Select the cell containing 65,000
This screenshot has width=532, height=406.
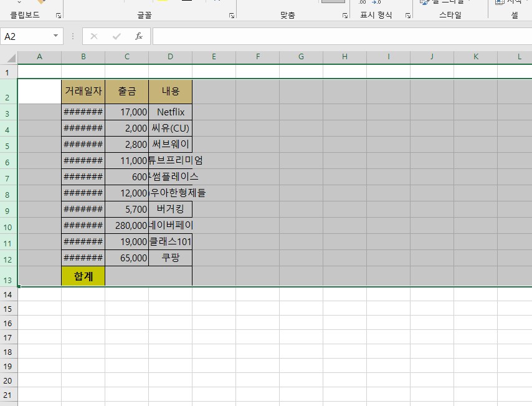point(127,258)
